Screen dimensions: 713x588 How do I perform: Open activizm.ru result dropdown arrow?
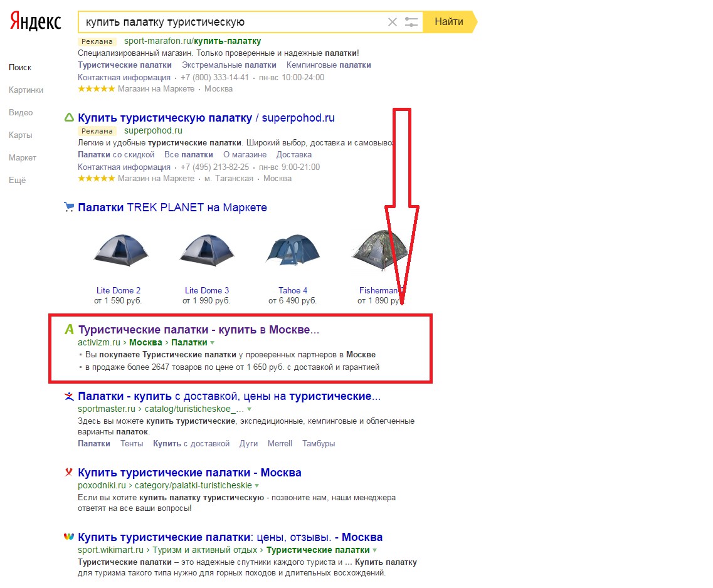point(213,343)
